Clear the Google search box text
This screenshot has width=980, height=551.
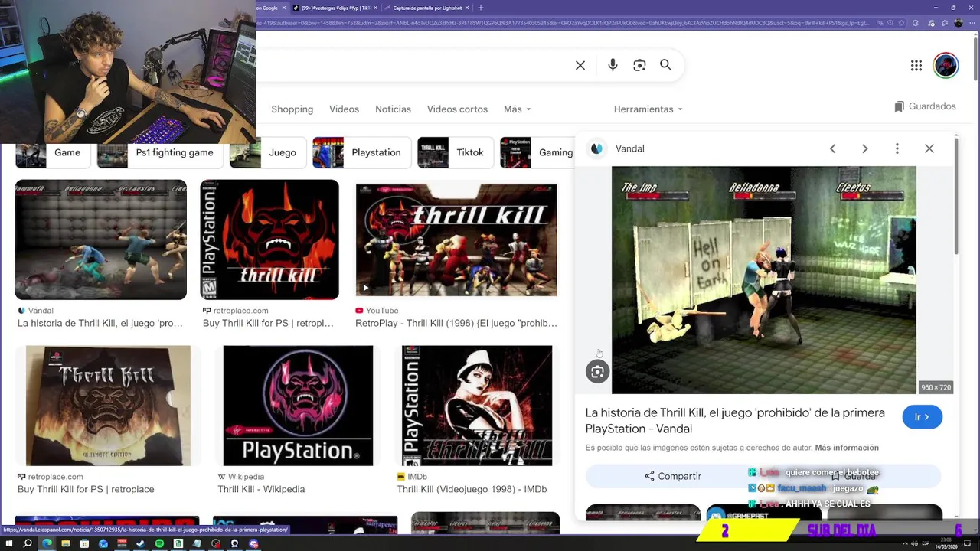point(580,66)
